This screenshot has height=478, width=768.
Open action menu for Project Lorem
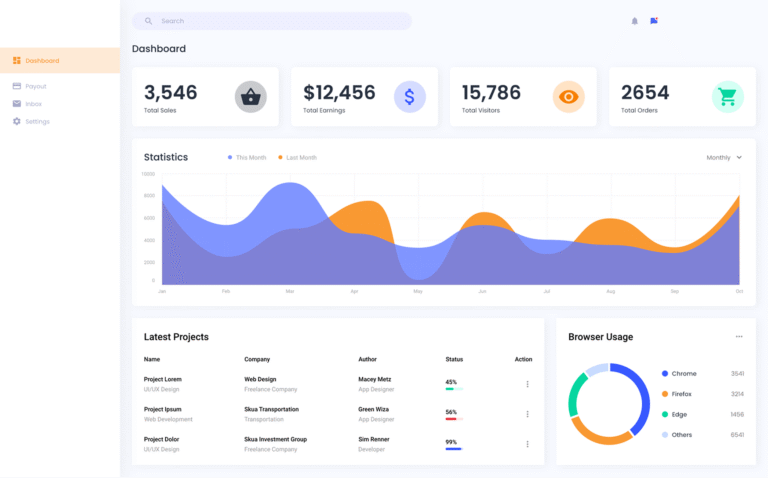tap(527, 384)
